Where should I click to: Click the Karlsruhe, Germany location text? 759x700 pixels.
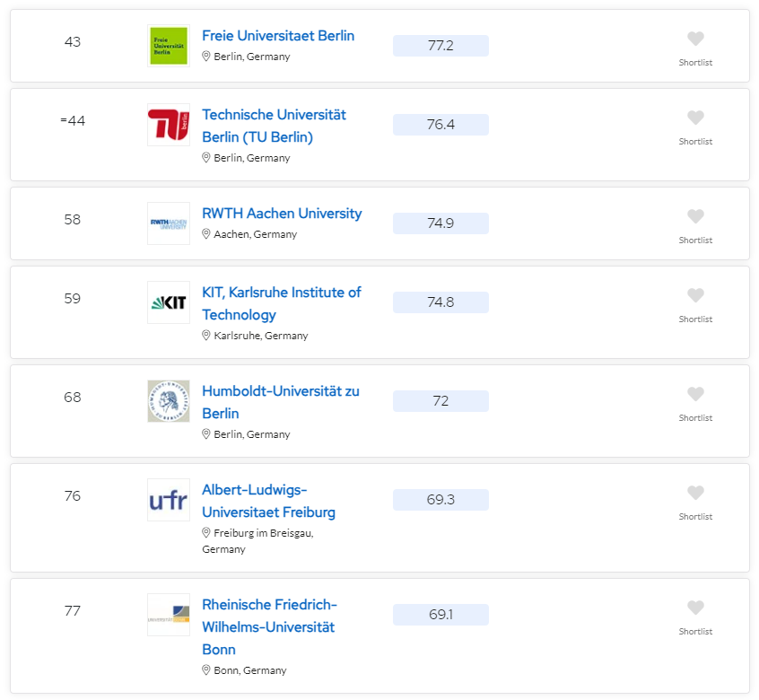(x=261, y=336)
